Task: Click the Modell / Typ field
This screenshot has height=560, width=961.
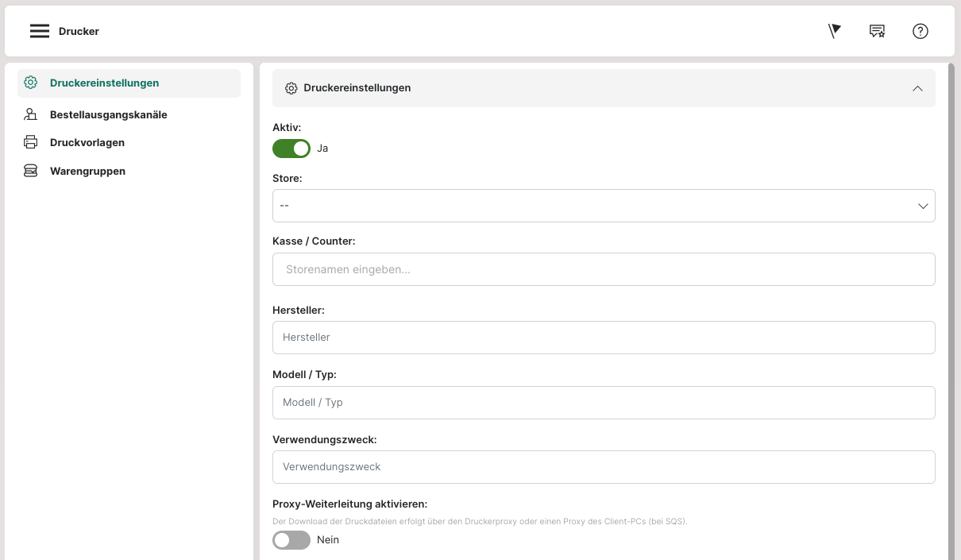Action: [x=604, y=403]
